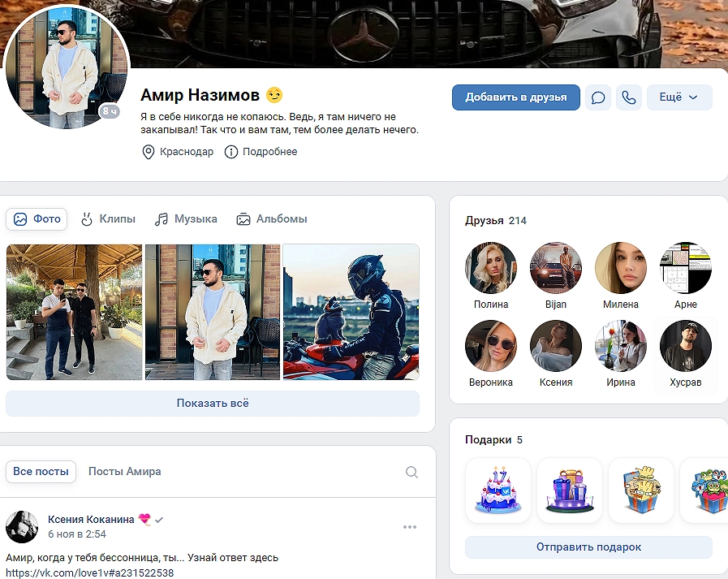Image resolution: width=728 pixels, height=579 pixels.
Task: Click the Краснодар location item
Action: tap(178, 152)
